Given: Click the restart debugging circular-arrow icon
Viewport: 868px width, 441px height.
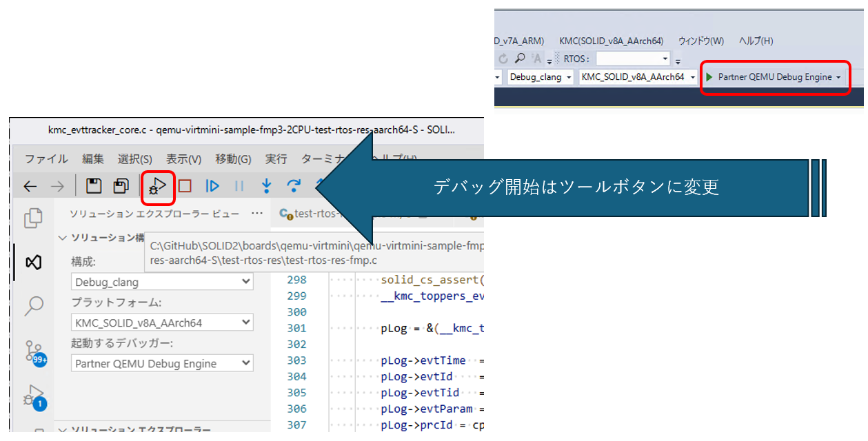Looking at the screenshot, I should (x=292, y=185).
